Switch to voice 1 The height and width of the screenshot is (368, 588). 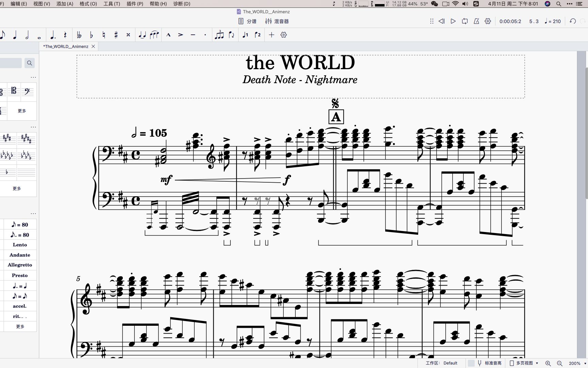[245, 35]
